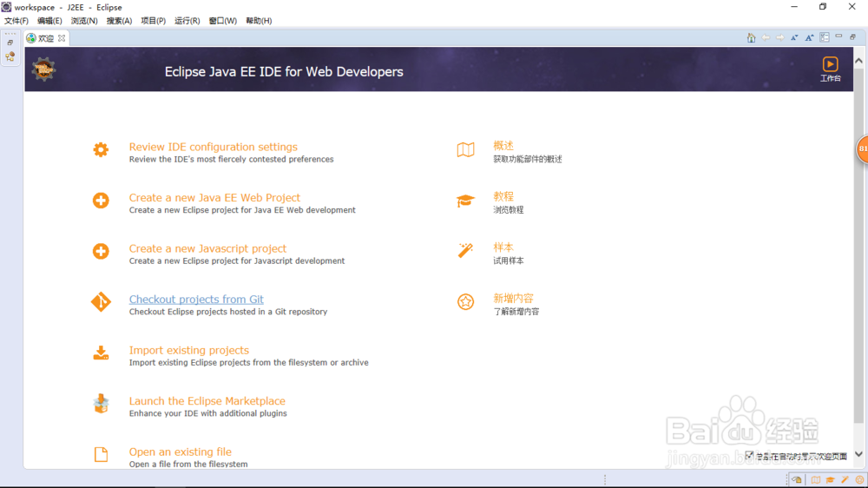
Task: Click the status bar graduation cap tutorials icon
Action: pyautogui.click(x=831, y=479)
